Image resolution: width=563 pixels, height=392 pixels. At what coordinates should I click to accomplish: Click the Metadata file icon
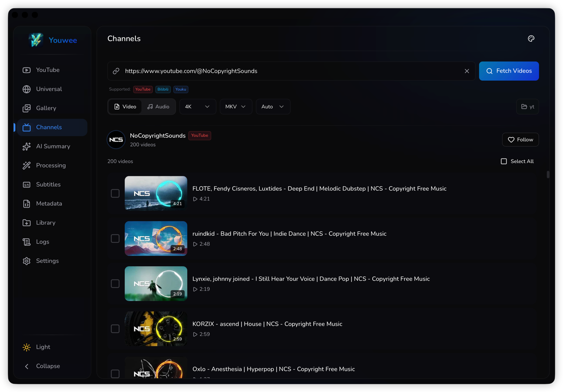click(26, 204)
